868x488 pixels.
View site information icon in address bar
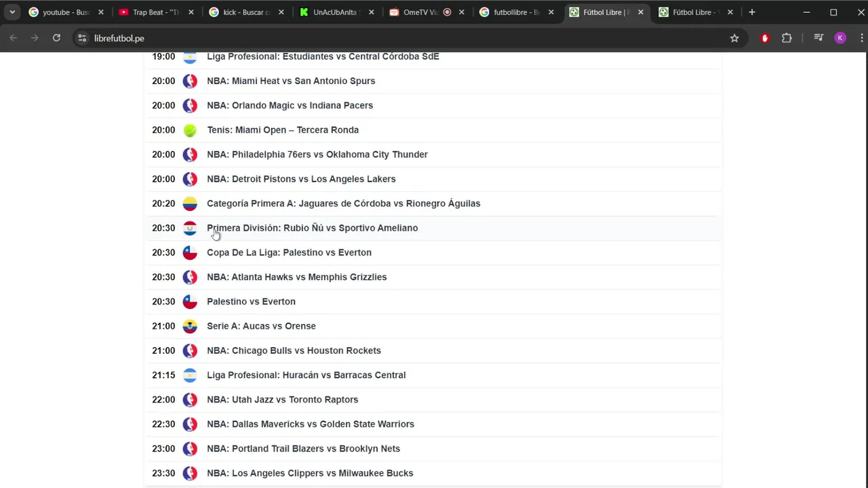click(x=82, y=38)
